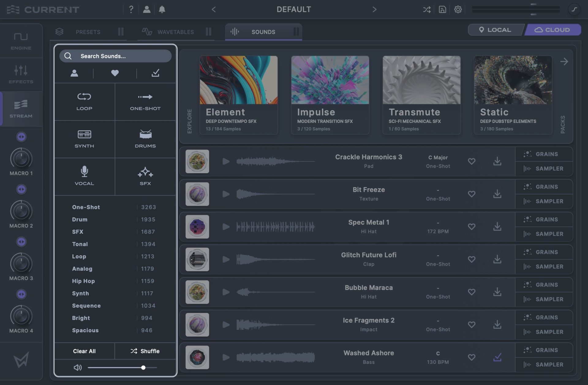The image size is (588, 385).
Task: Open the Element sample pack
Action: coord(239,95)
